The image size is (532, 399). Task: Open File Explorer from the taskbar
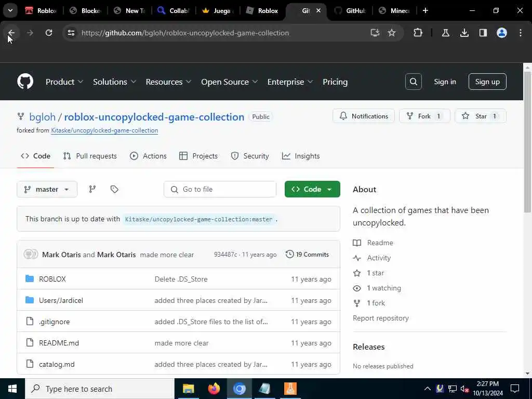188,389
